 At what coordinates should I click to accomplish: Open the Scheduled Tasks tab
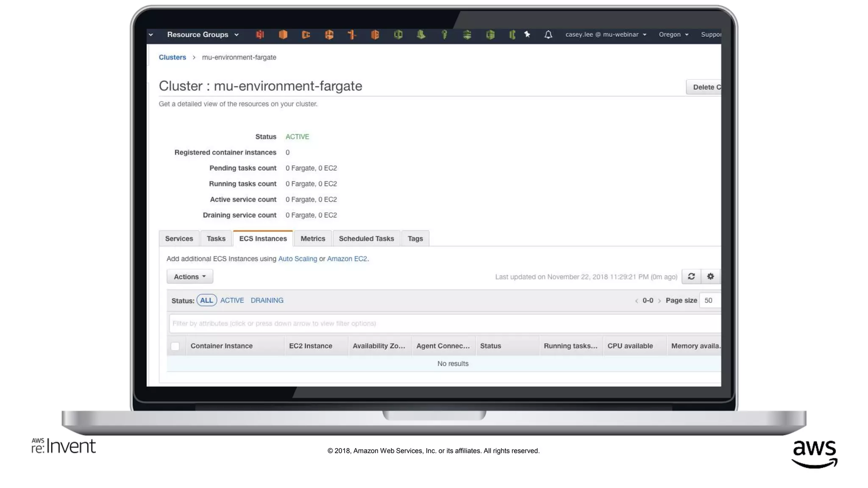click(x=366, y=238)
